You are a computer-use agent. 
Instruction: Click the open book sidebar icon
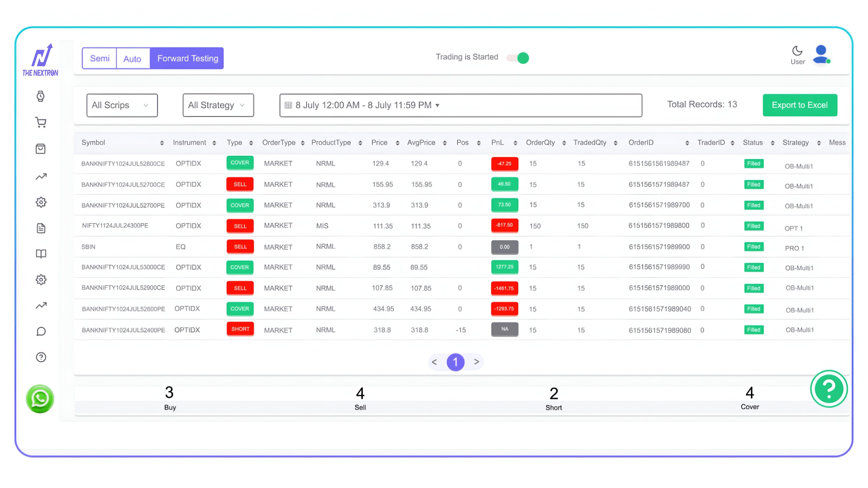pyautogui.click(x=41, y=254)
